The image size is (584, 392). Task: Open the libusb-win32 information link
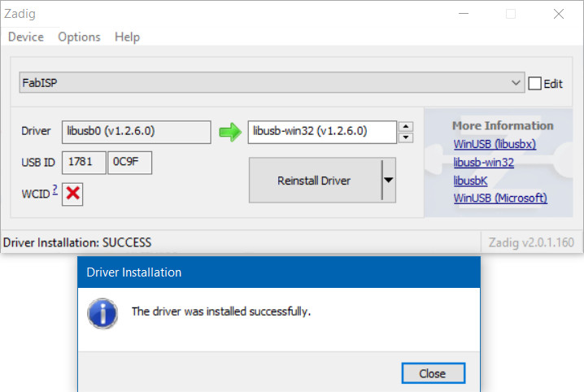483,163
